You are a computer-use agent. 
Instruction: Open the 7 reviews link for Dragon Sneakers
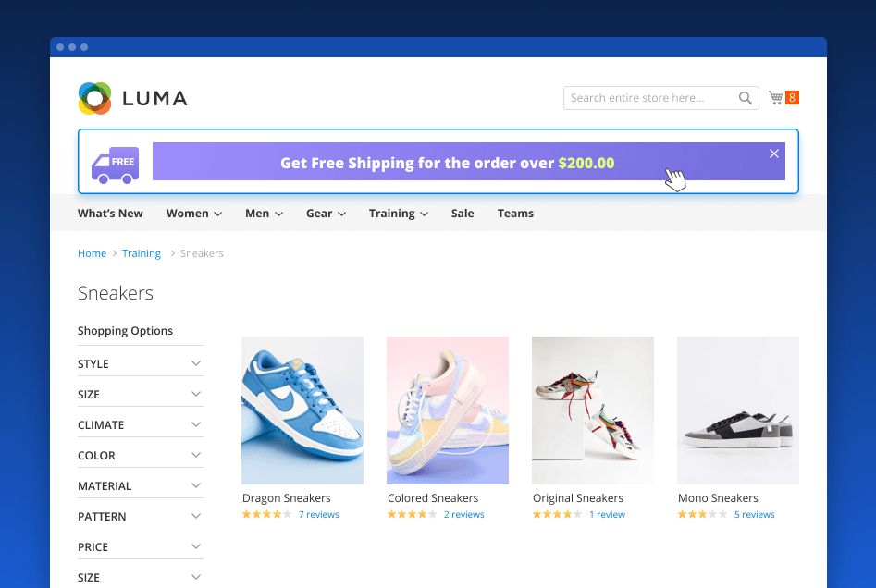click(x=318, y=515)
